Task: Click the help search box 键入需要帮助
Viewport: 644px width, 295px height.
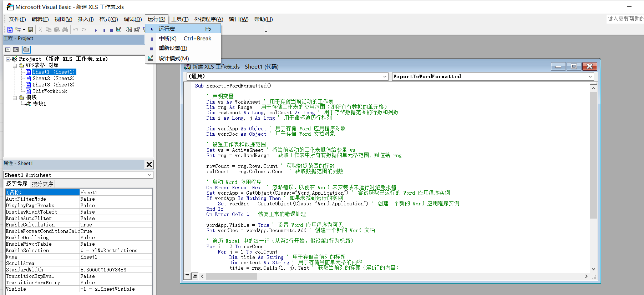Action: (x=625, y=19)
